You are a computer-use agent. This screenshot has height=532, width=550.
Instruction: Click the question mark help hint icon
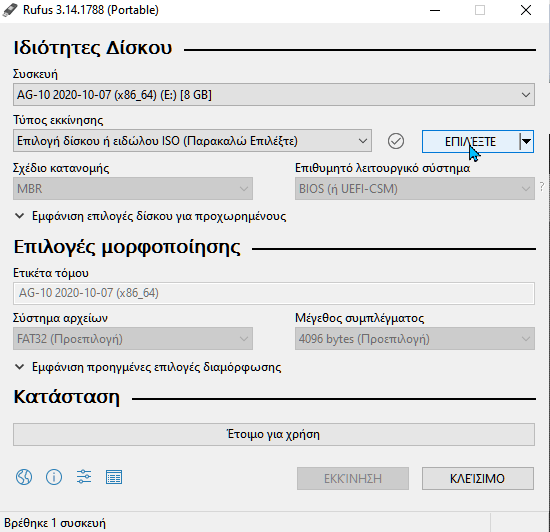(x=542, y=187)
